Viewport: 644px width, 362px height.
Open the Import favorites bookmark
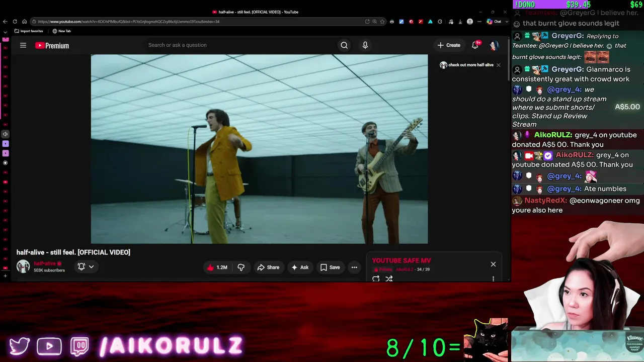29,31
